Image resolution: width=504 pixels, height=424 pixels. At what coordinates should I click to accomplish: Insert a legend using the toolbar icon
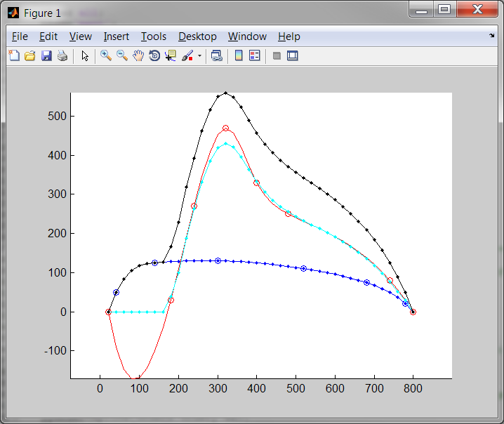tap(254, 55)
